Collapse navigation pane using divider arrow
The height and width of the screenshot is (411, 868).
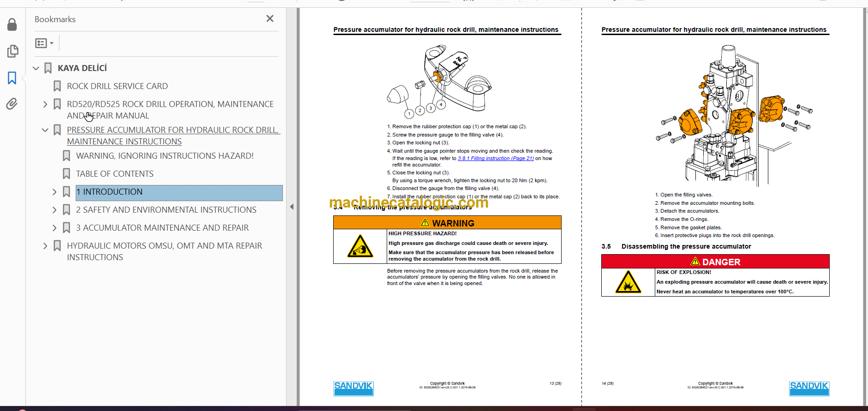pyautogui.click(x=292, y=207)
